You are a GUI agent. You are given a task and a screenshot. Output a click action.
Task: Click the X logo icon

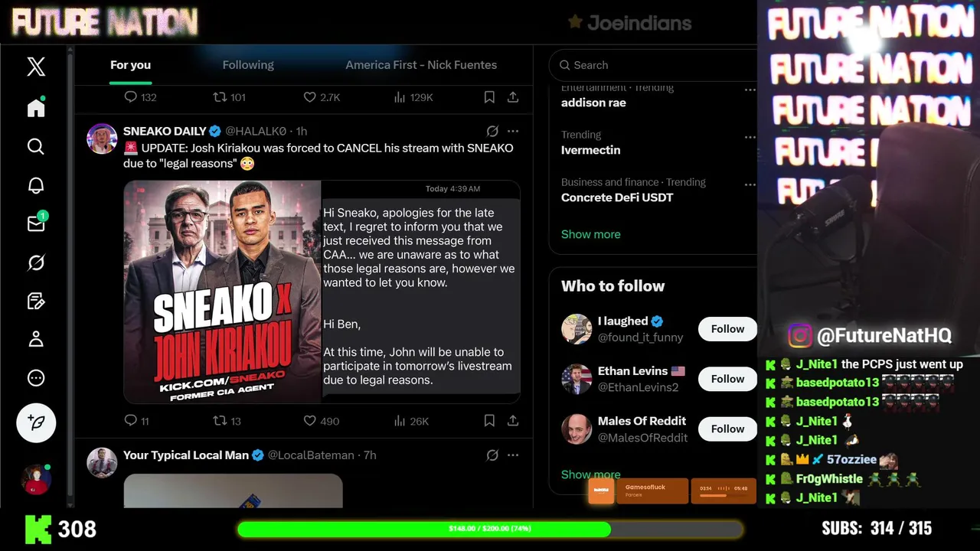point(36,67)
